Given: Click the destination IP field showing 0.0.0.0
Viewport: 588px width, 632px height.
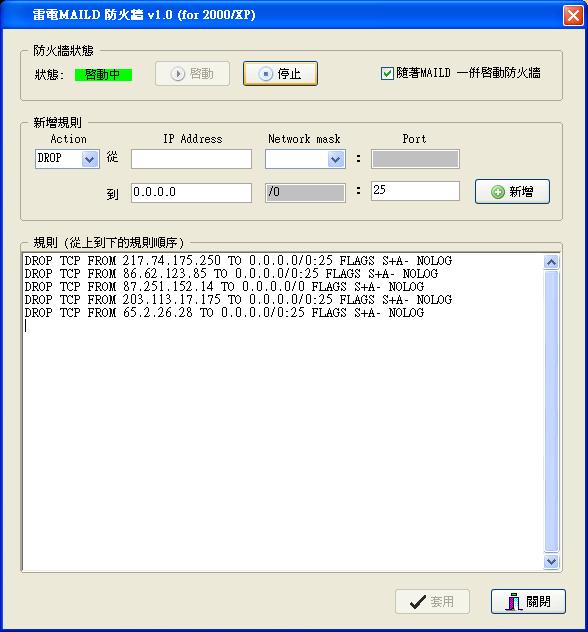Looking at the screenshot, I should [x=191, y=193].
